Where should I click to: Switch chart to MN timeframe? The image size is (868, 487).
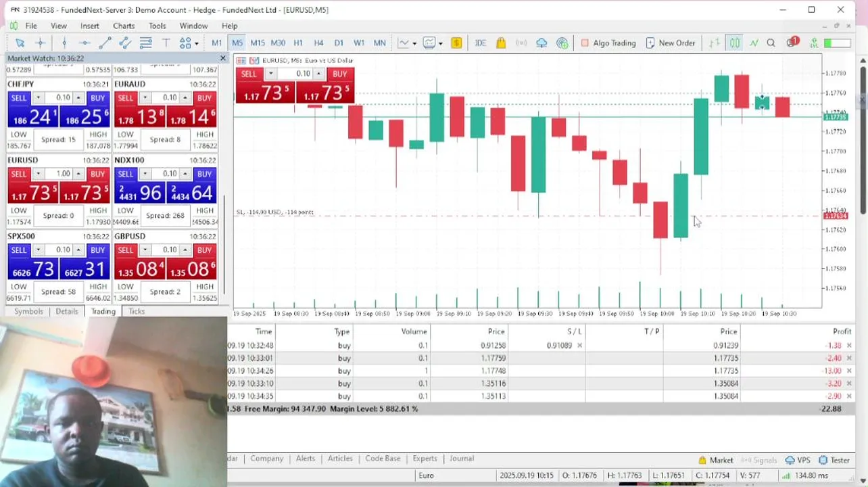click(x=380, y=43)
